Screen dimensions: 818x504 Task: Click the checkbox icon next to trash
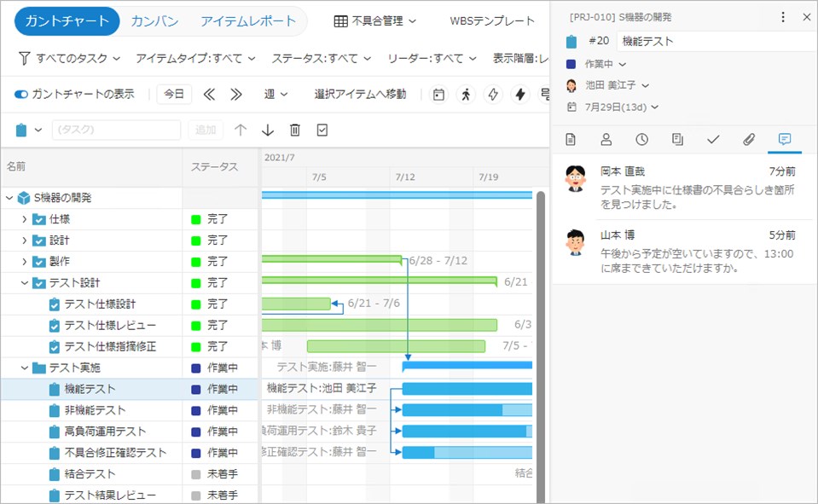click(x=322, y=130)
